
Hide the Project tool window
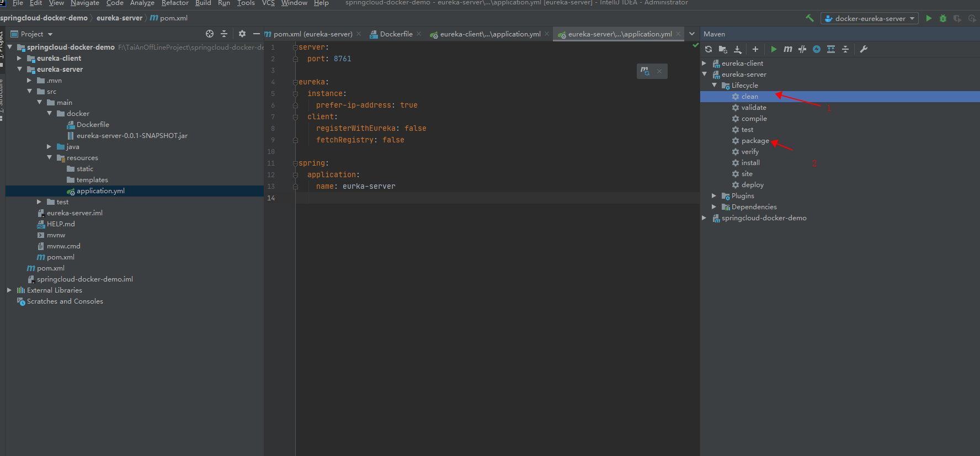[256, 34]
